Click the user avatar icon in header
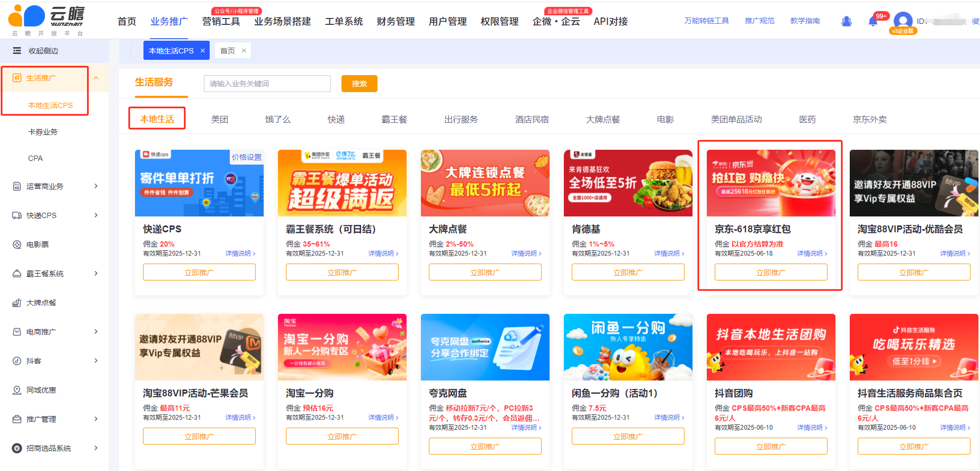This screenshot has height=471, width=980. pos(903,21)
